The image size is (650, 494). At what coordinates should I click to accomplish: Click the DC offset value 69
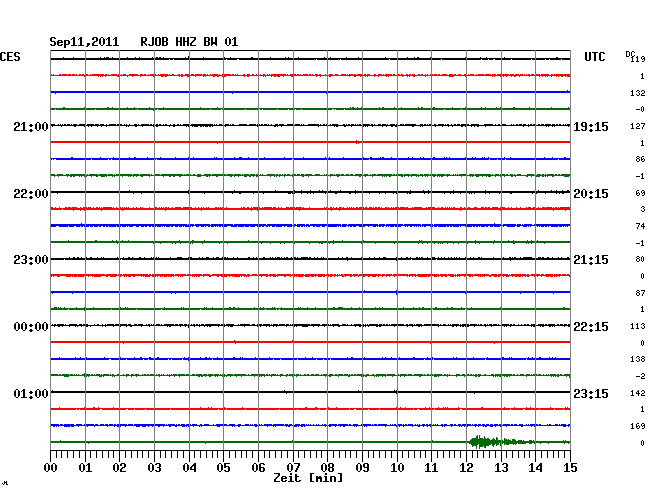pos(640,193)
